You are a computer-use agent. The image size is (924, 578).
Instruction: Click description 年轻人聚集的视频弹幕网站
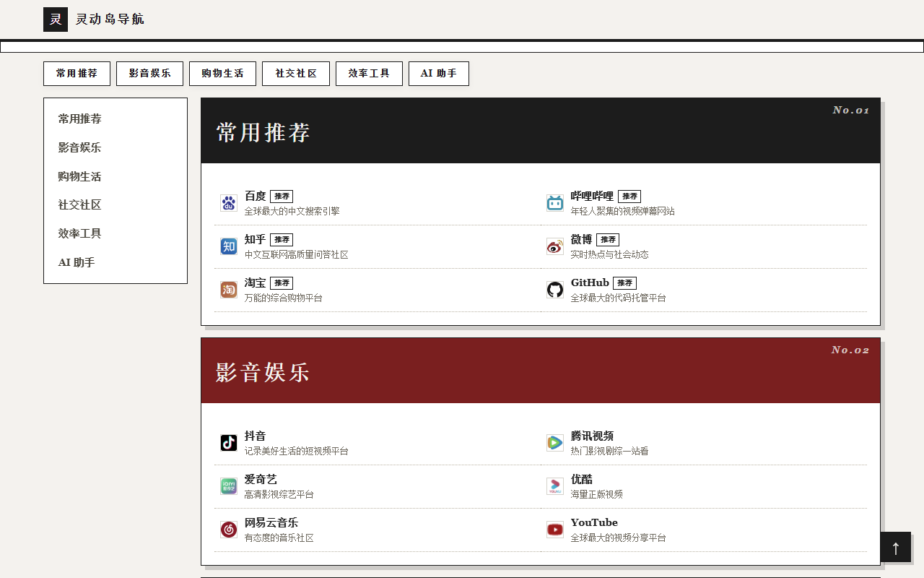tap(623, 211)
